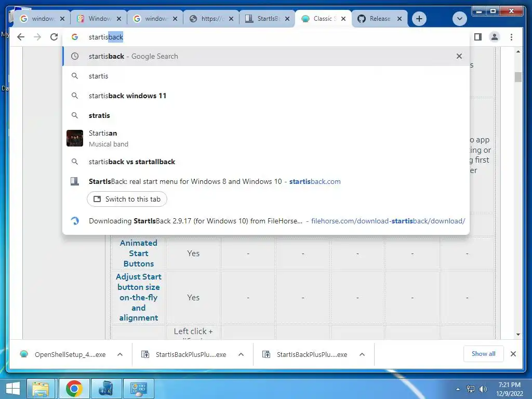Open 'Animated Start Buttons' link
This screenshot has height=399, width=532.
click(x=138, y=254)
